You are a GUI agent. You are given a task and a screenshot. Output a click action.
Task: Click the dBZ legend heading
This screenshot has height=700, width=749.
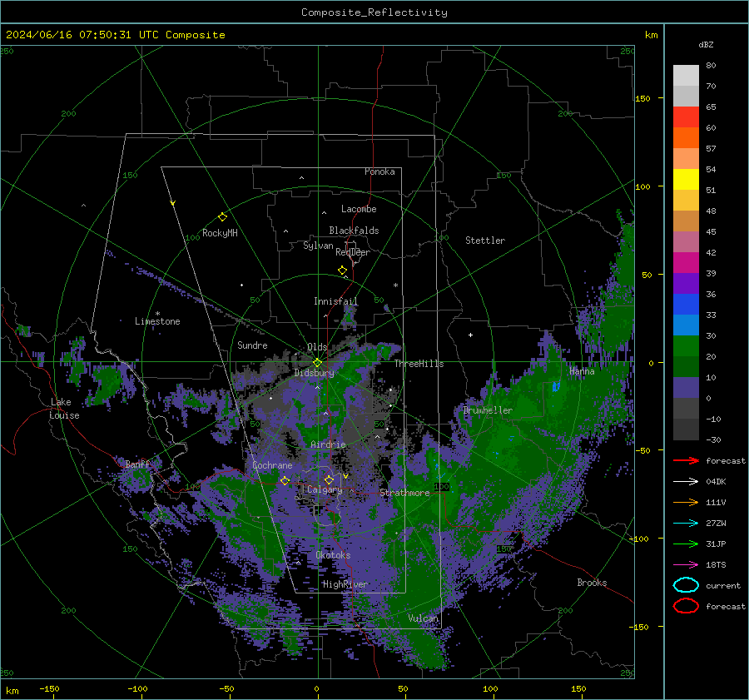point(706,44)
